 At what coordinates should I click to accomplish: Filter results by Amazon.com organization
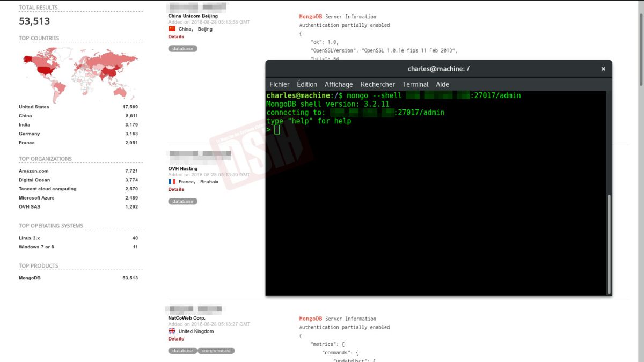(x=33, y=171)
